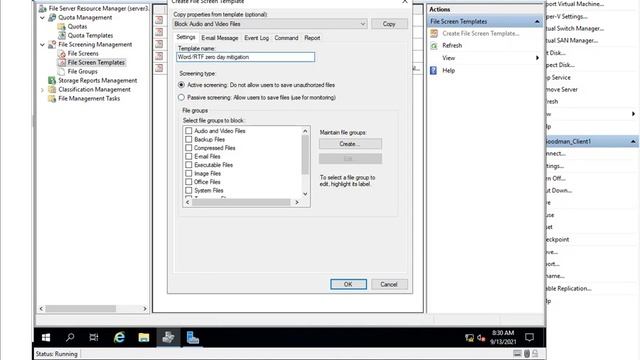
Task: Click the Classification Management icon
Action: pos(52,89)
